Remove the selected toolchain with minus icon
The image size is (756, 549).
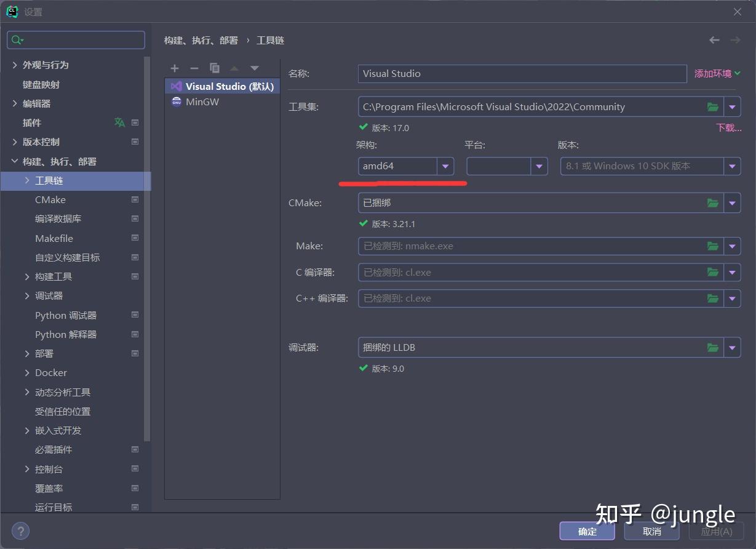pyautogui.click(x=194, y=68)
